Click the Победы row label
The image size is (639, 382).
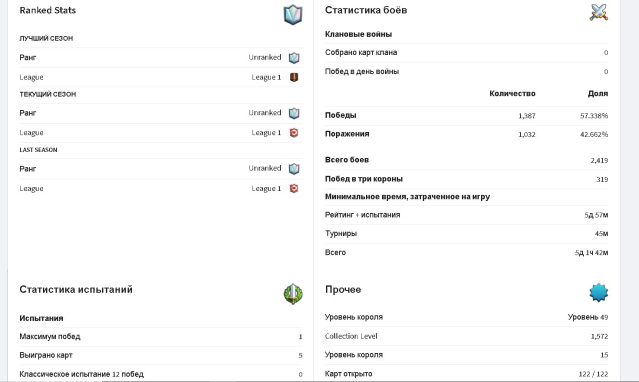pos(341,115)
